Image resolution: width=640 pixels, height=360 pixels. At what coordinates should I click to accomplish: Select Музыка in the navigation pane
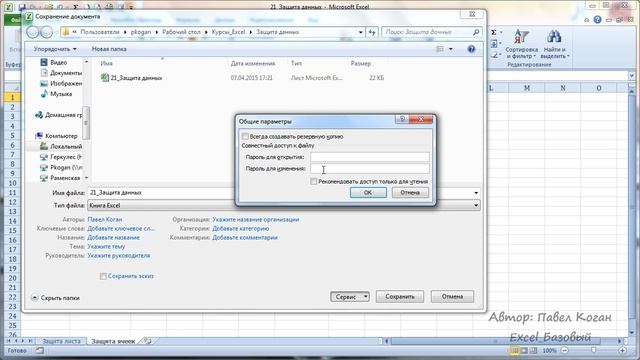61,94
